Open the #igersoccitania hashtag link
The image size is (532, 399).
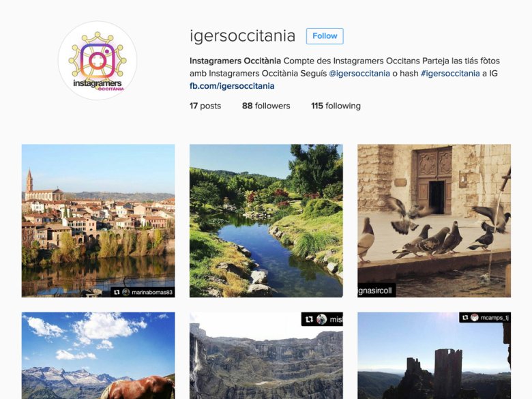450,73
